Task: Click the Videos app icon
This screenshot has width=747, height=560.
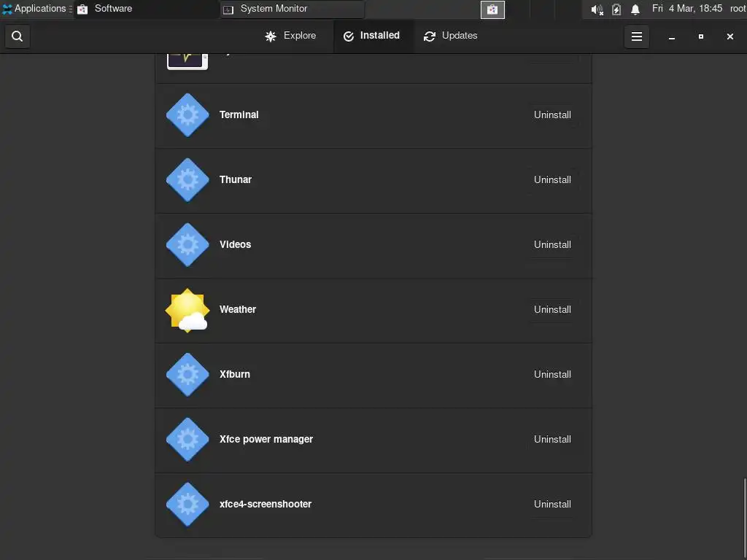Action: [187, 244]
